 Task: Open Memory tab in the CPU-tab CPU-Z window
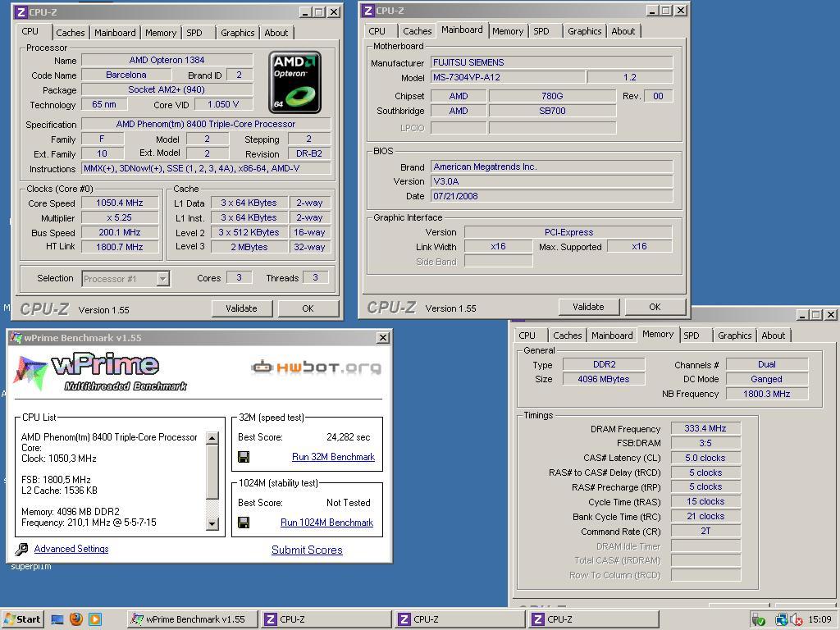(x=160, y=33)
